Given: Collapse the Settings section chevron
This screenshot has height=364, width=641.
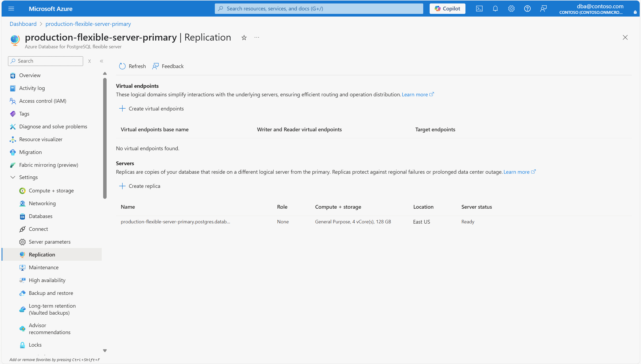Looking at the screenshot, I should [13, 177].
